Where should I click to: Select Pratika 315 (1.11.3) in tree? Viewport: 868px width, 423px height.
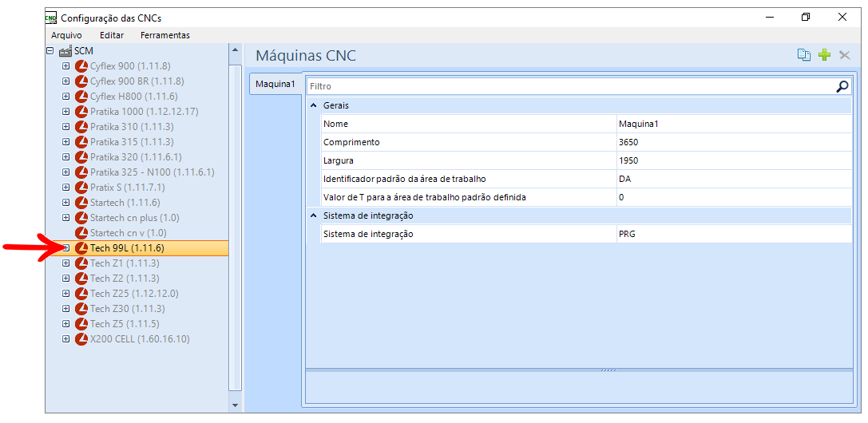pos(132,142)
